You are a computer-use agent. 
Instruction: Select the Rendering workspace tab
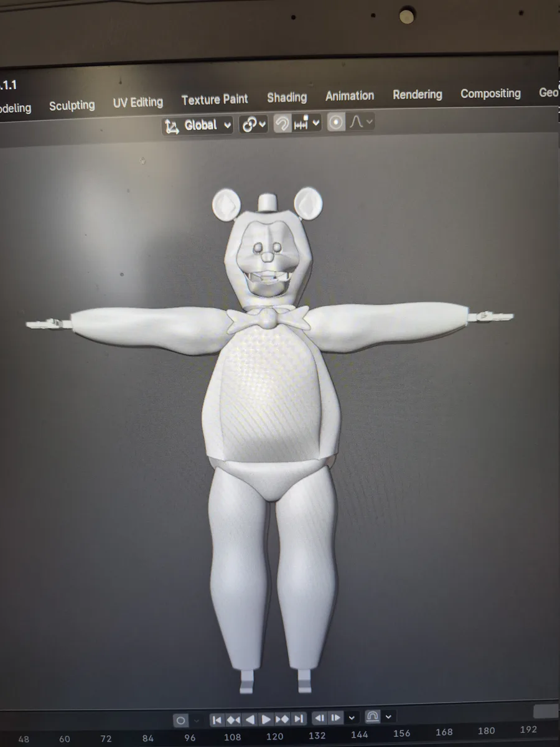[418, 94]
